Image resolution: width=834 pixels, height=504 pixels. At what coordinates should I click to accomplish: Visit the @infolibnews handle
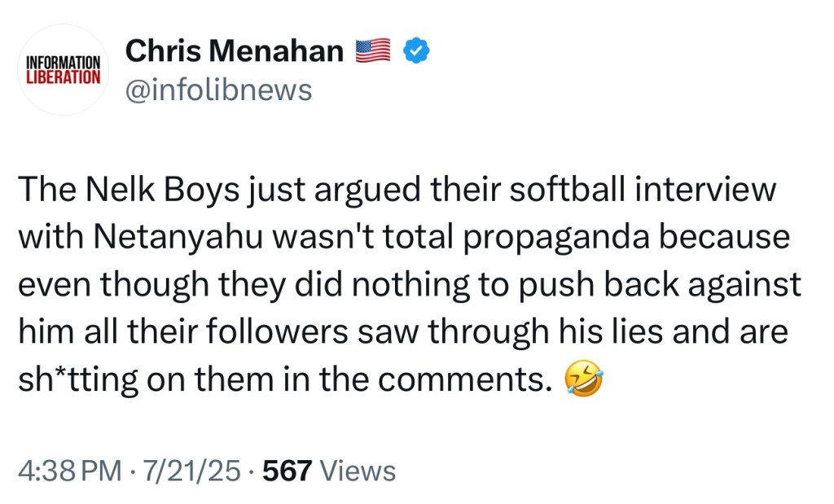[x=218, y=90]
